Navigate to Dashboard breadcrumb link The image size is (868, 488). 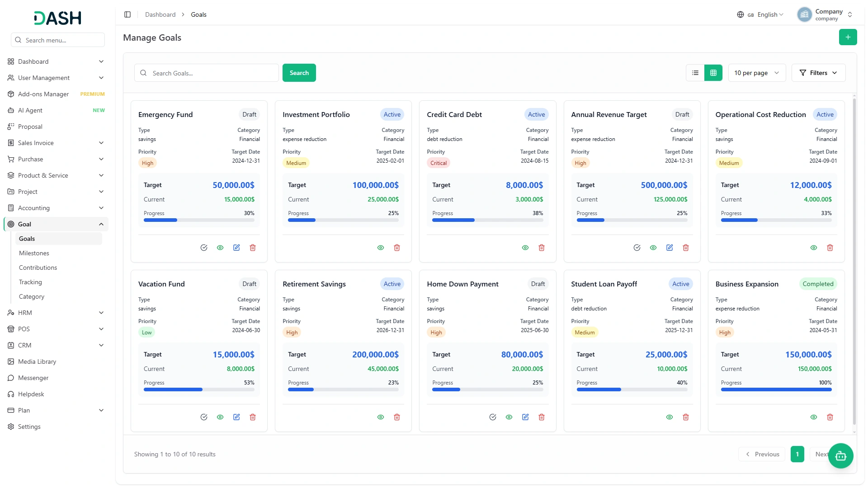click(x=160, y=14)
